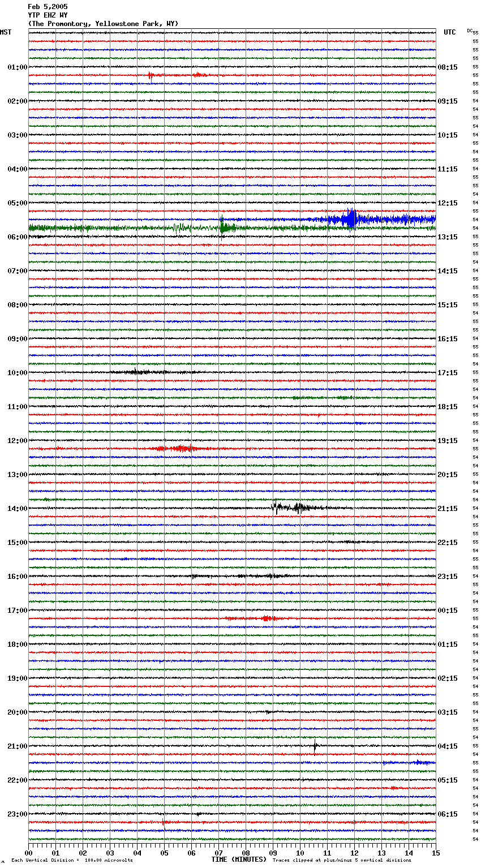Click the 06:15 UTC time label
Screen dimensions: 481x868
[448, 814]
